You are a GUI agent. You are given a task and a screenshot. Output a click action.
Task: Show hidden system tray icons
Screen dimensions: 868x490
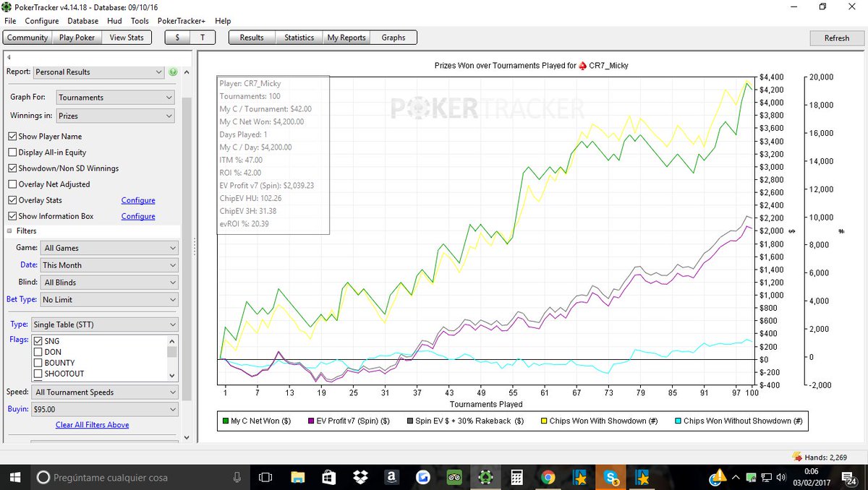[734, 477]
